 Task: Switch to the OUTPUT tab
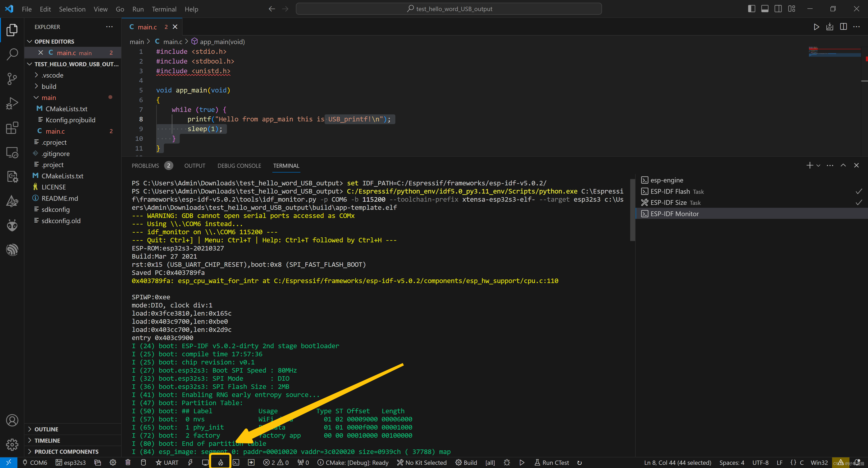click(x=195, y=165)
